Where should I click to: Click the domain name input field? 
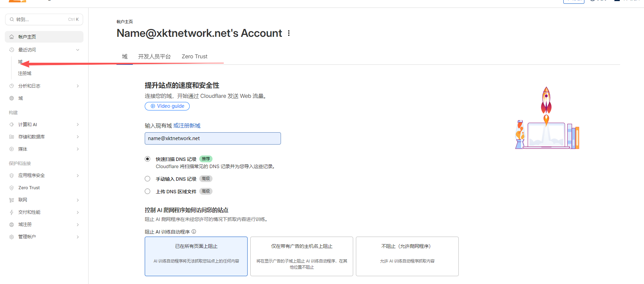pos(213,138)
